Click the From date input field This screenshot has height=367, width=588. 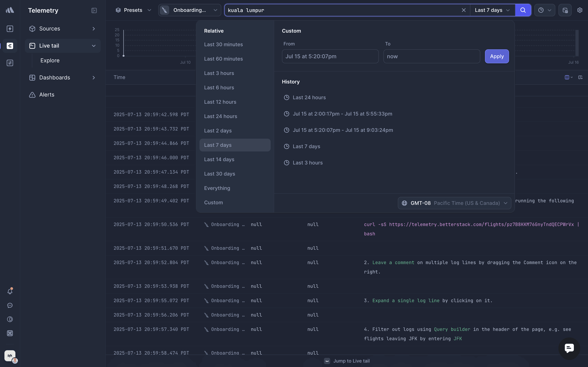tap(330, 56)
